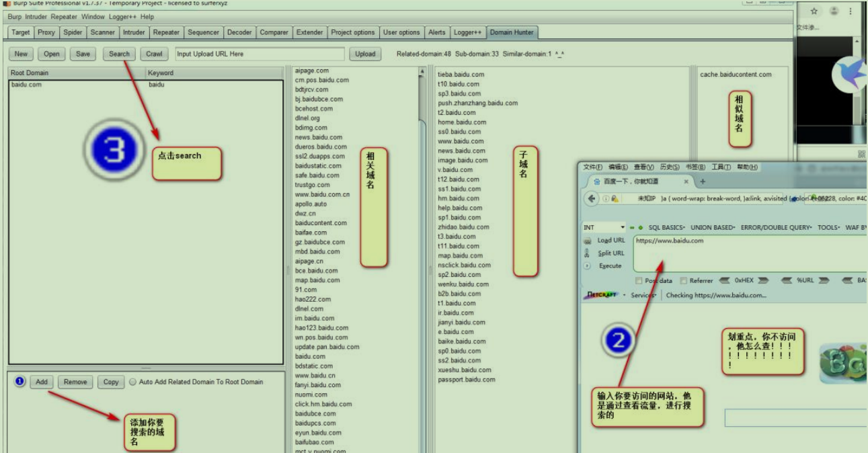Click the Load URL icon in HackBar
Viewport: 868px width, 453px height.
(587, 241)
